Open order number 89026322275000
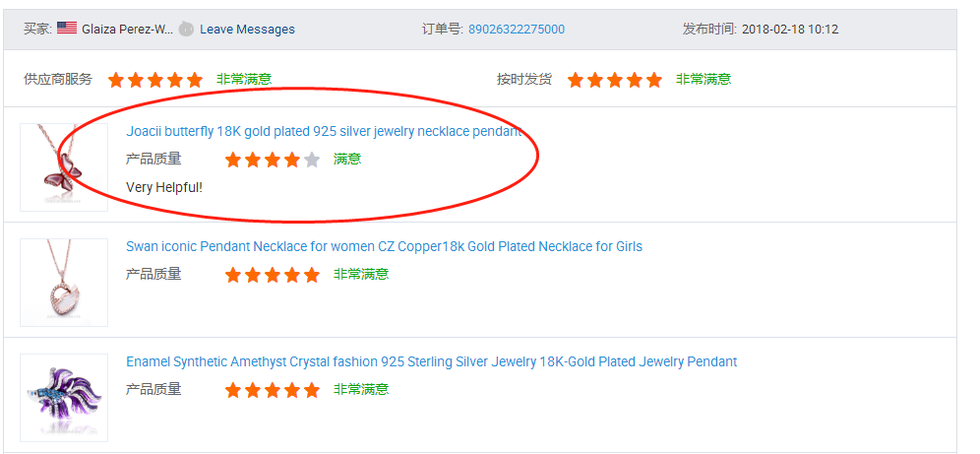Screen dimensions: 980x454 [517, 29]
